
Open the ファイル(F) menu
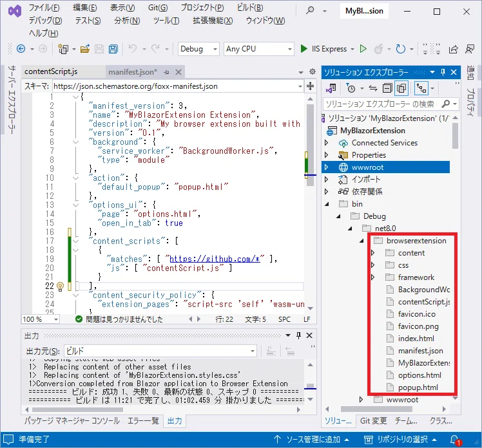(44, 7)
